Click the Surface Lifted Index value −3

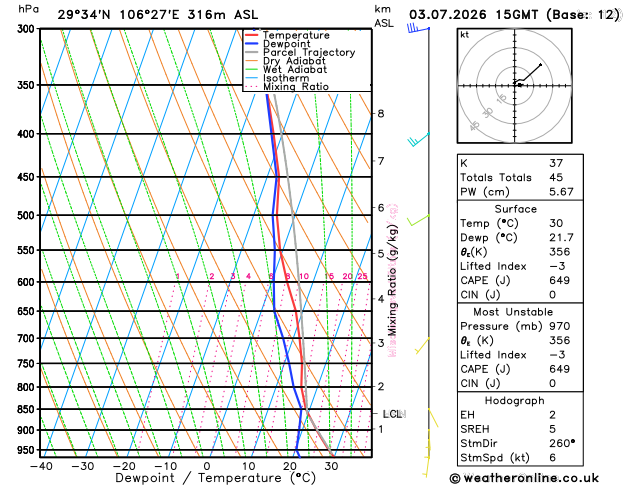(x=557, y=266)
